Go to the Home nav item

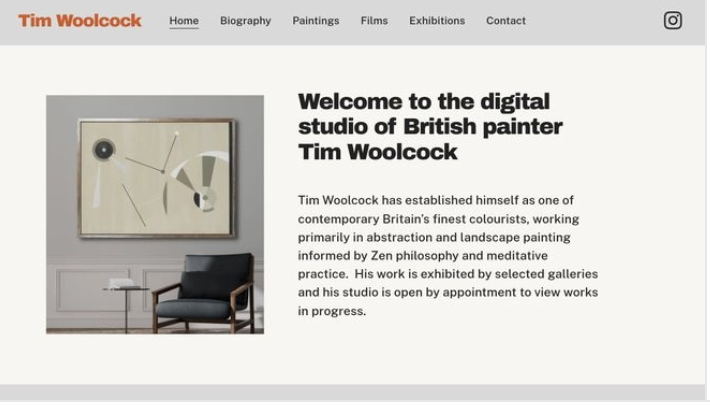point(184,21)
